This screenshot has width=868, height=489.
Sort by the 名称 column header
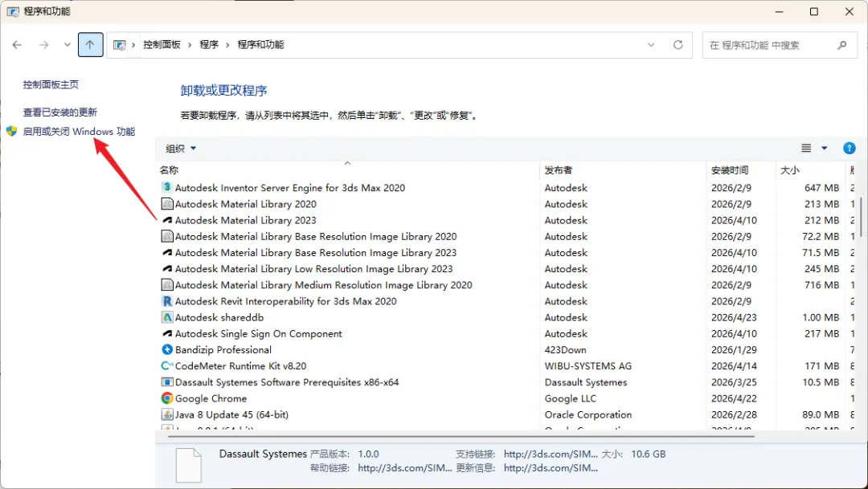pos(169,170)
